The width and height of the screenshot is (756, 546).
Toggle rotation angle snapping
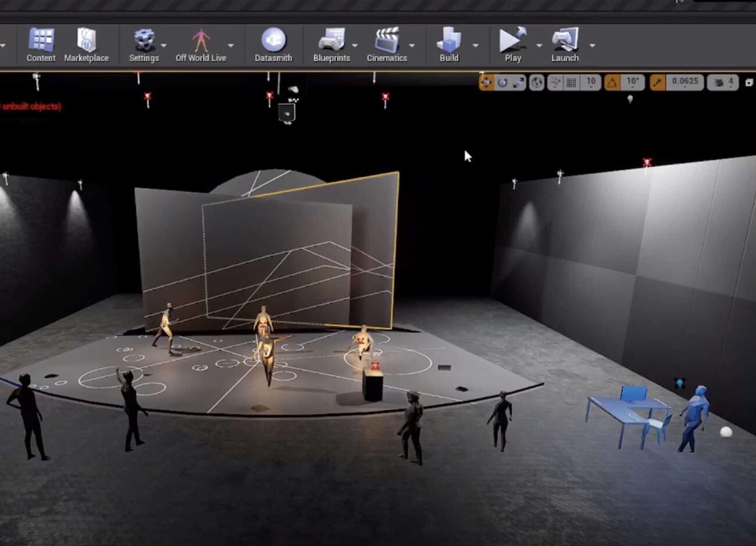[x=612, y=83]
